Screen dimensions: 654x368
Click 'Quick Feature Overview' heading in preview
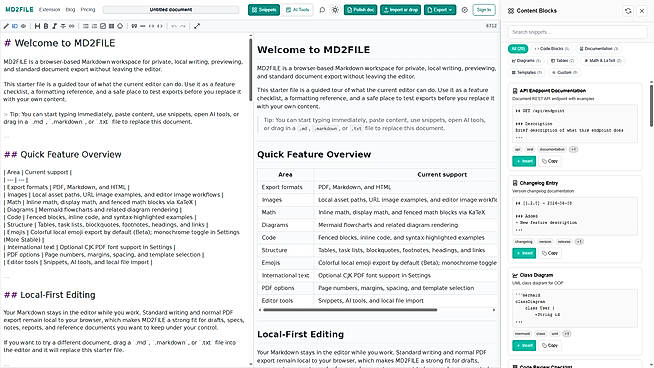point(314,154)
